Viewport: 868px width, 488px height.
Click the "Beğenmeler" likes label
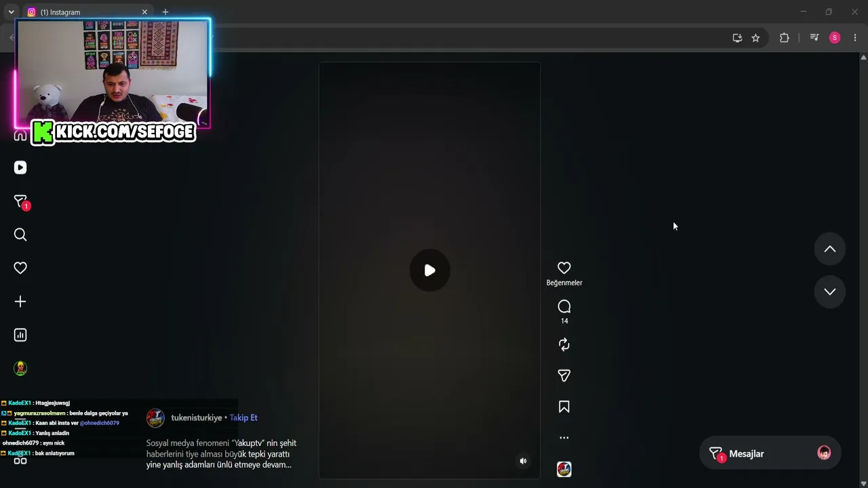564,283
